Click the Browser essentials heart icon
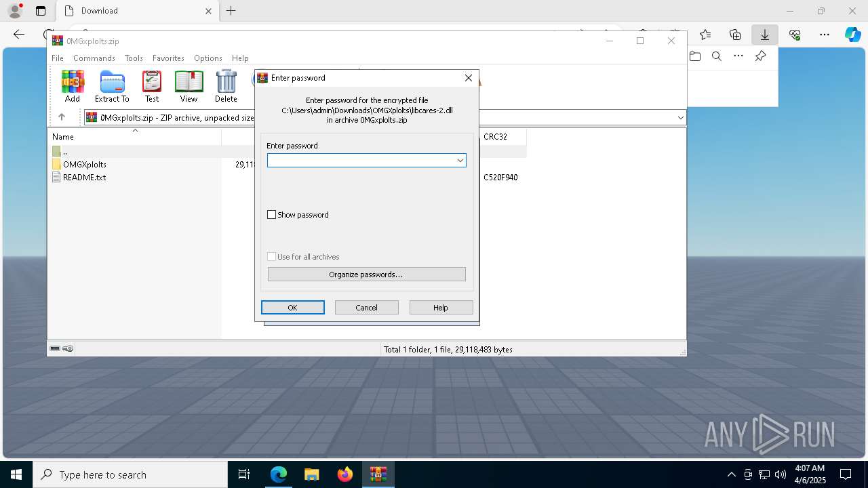This screenshot has height=488, width=868. (x=795, y=35)
